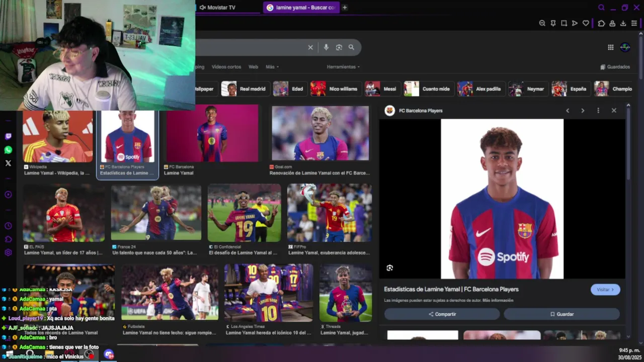
Task: Click the Visitar button
Action: [605, 290]
